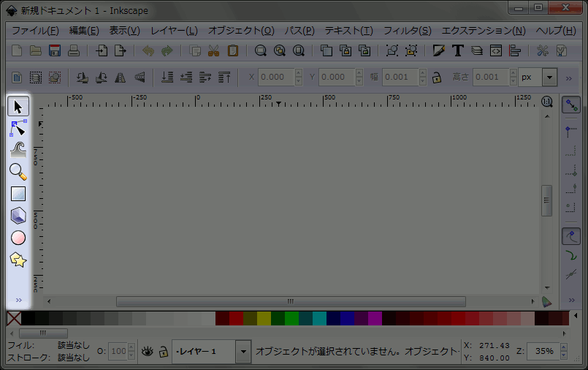588x370 pixels.
Task: Flip selection horizontally
Action: coord(121,78)
